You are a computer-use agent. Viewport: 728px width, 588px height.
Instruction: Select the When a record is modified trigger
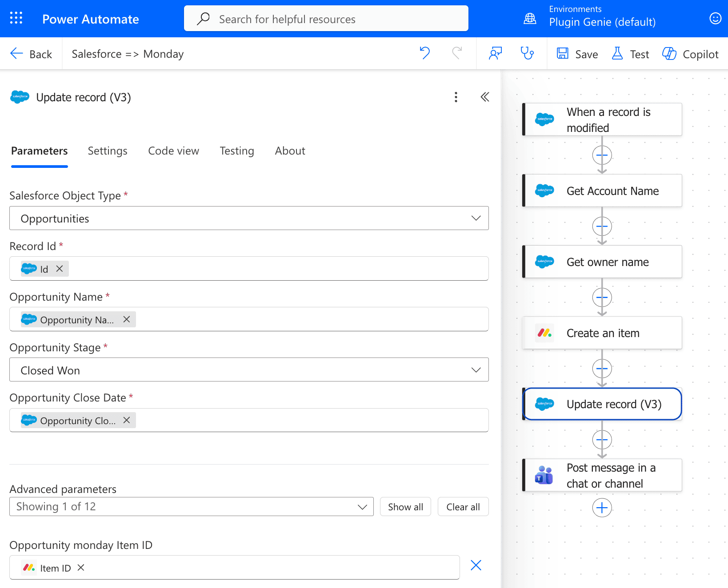[602, 119]
